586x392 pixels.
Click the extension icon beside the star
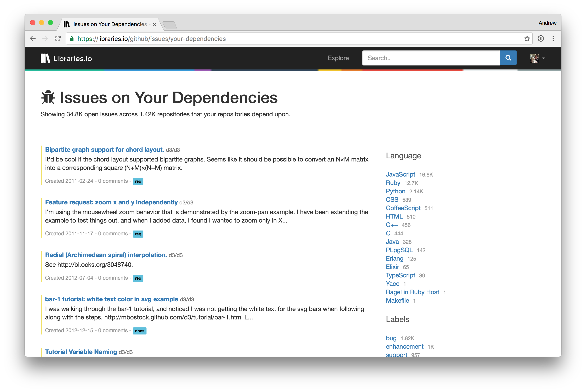pos(540,38)
